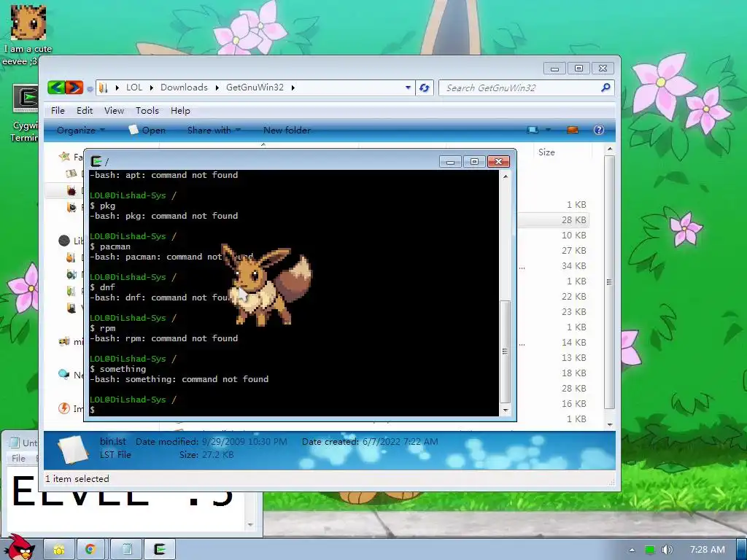Open the Share with dropdown
Viewport: 747px width, 560px height.
(214, 130)
